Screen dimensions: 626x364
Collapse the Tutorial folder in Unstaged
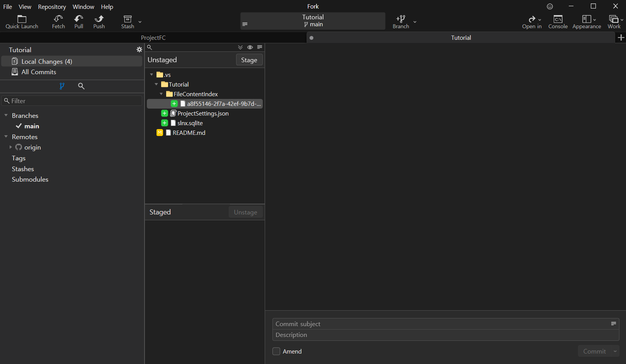click(x=156, y=84)
